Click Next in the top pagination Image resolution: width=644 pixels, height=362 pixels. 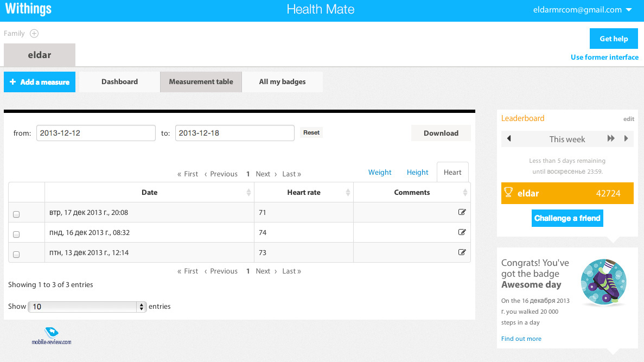pyautogui.click(x=266, y=174)
